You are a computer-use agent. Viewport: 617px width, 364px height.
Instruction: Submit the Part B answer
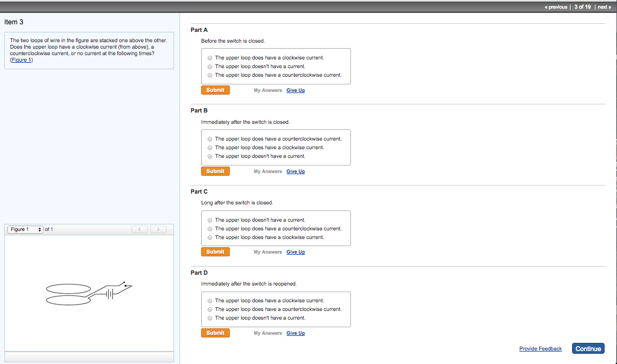215,171
